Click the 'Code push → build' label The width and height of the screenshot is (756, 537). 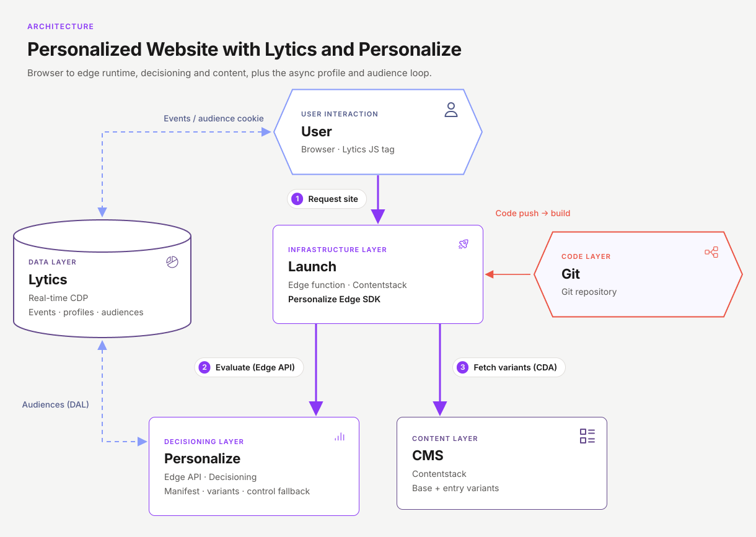tap(533, 213)
